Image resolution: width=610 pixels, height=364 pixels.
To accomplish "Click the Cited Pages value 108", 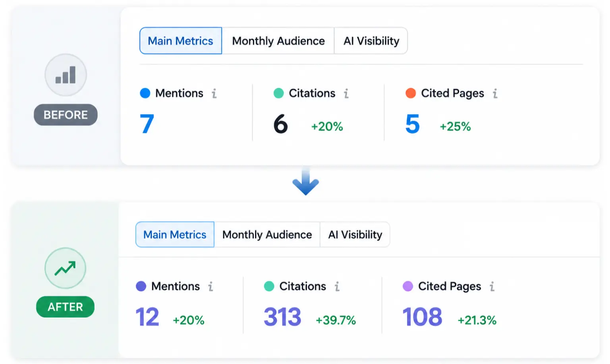I will pos(422,317).
